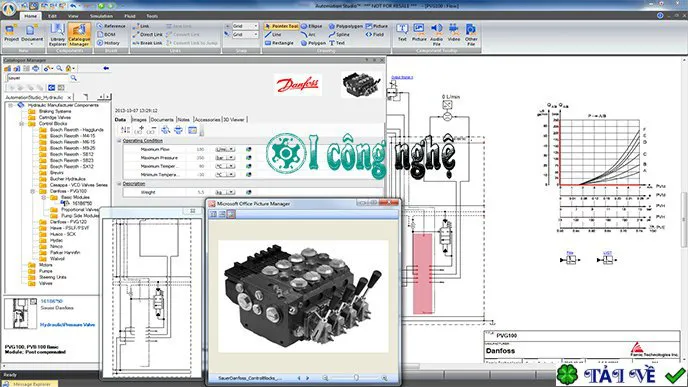Switch to the Simulation ribbon tab
The height and width of the screenshot is (387, 688).
point(101,16)
